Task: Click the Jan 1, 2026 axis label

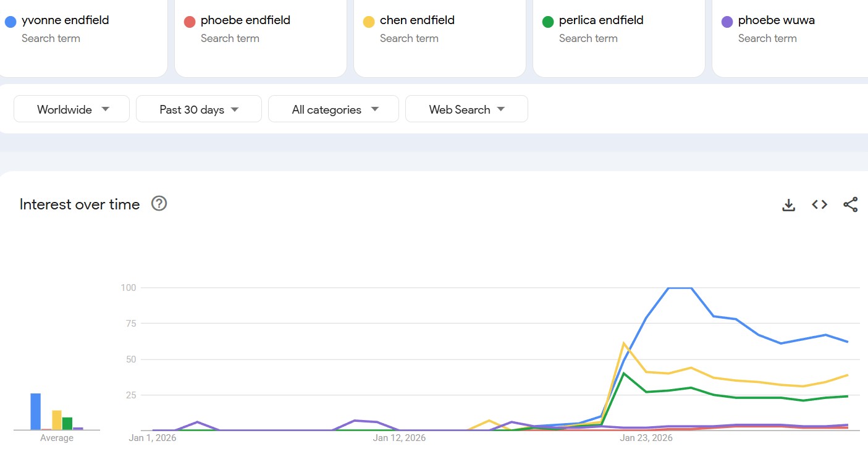Action: pyautogui.click(x=153, y=438)
